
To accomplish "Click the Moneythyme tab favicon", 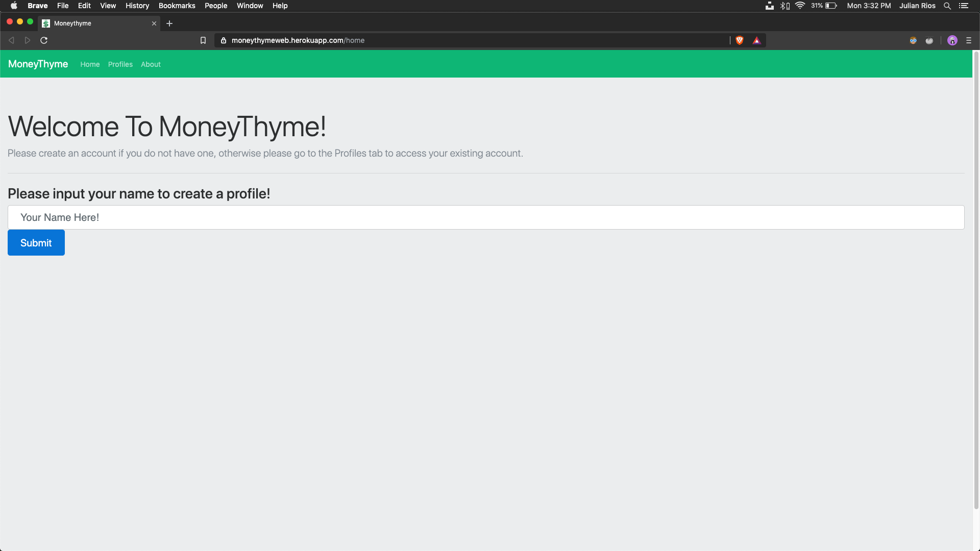I will 46,23.
